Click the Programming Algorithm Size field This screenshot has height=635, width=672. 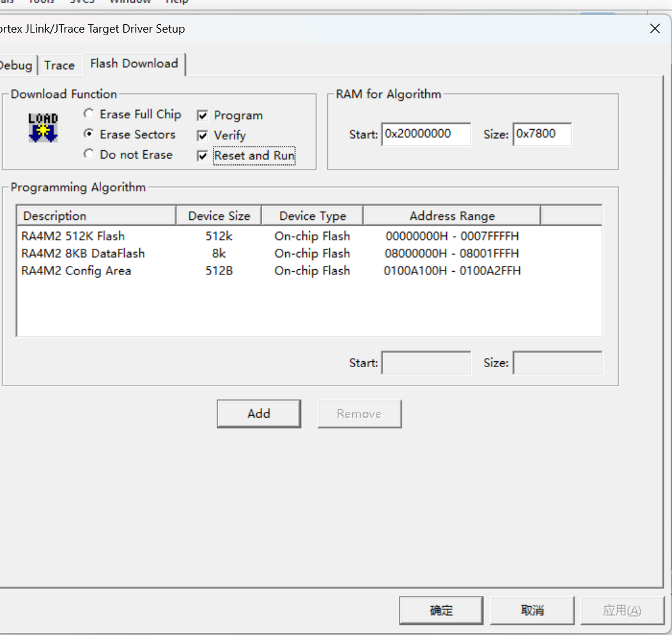click(x=557, y=363)
